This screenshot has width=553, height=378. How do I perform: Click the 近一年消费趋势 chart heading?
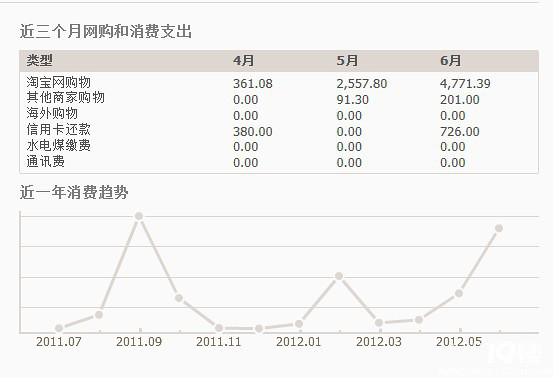point(74,193)
